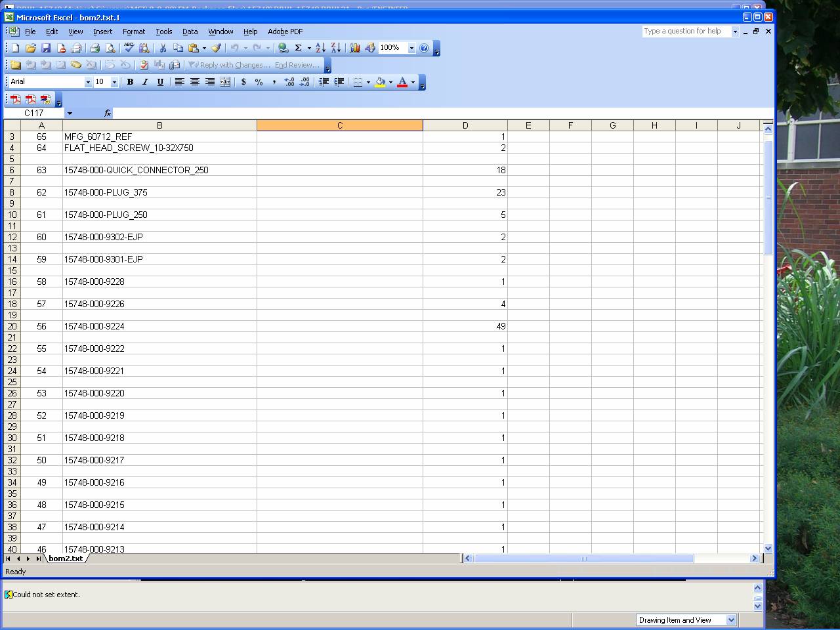This screenshot has height=630, width=840.
Task: Open the Print Preview tool
Action: tap(110, 48)
